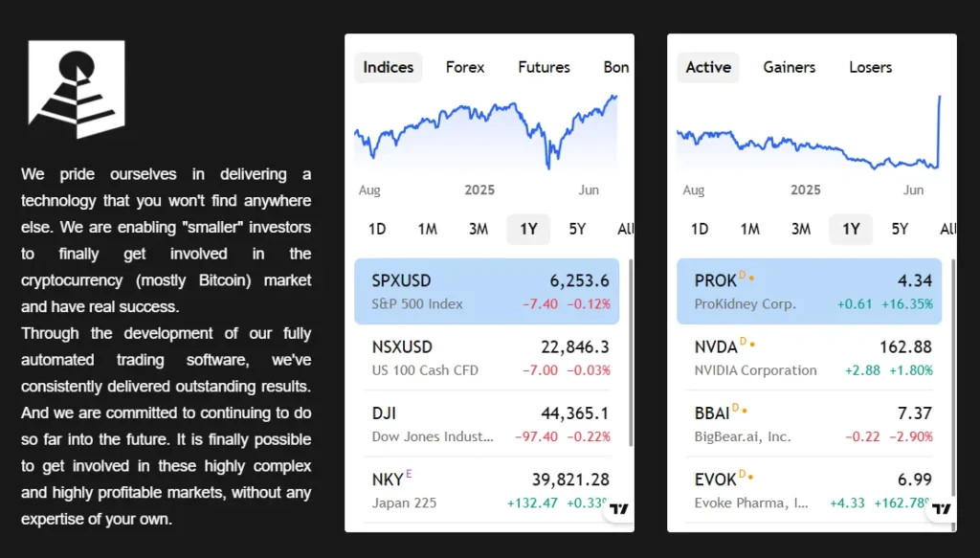Open the Indices tab
Screen dimensions: 980x558
(x=389, y=67)
